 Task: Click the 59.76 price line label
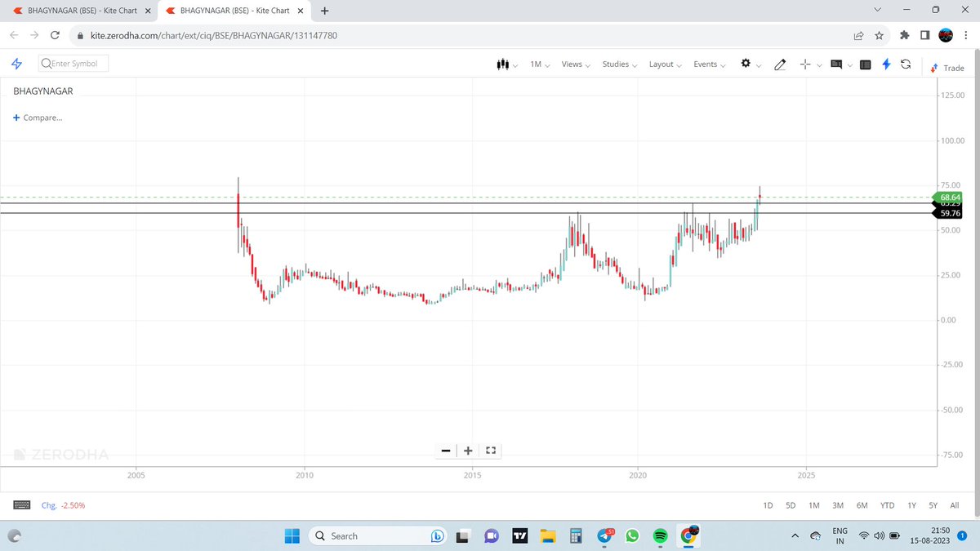[949, 214]
